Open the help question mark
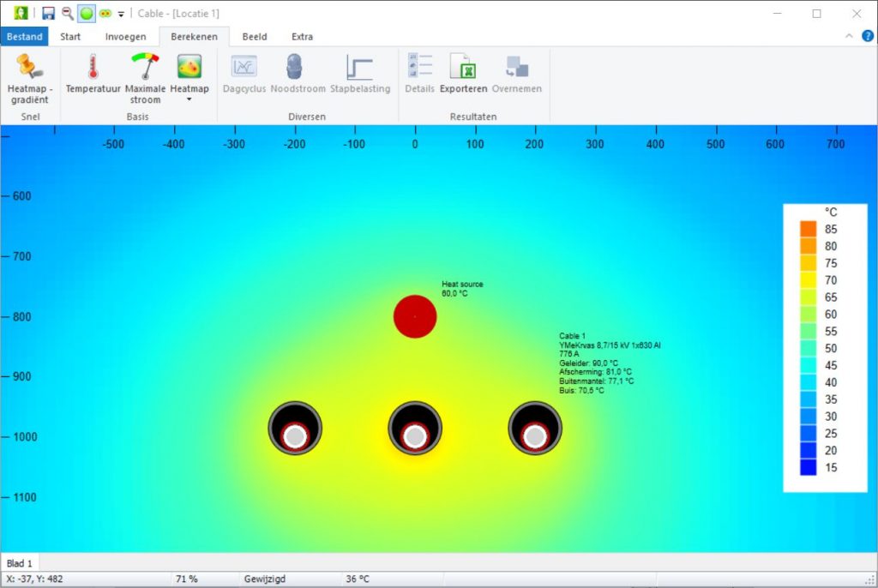 click(x=868, y=36)
